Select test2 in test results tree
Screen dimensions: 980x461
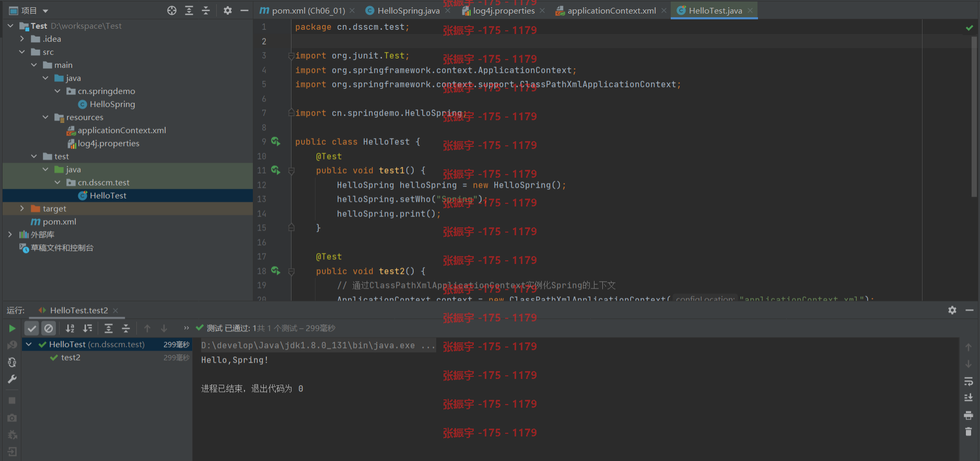click(71, 358)
